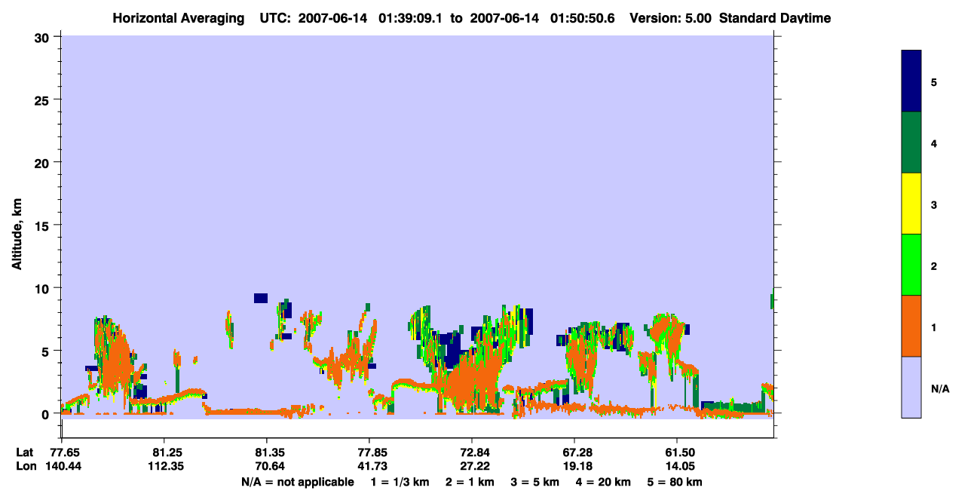
Task: Click the dark green colorbar segment labeled 4
Action: (911, 143)
